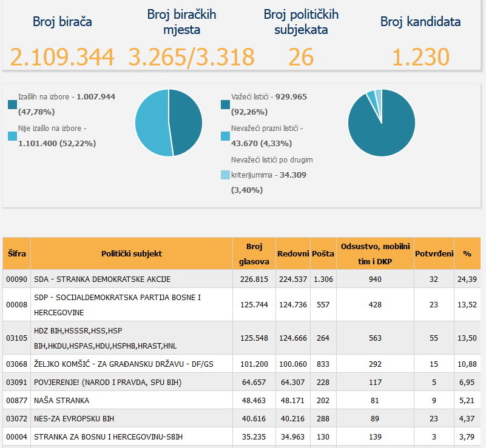Click absentee votes value '940'

[375, 279]
